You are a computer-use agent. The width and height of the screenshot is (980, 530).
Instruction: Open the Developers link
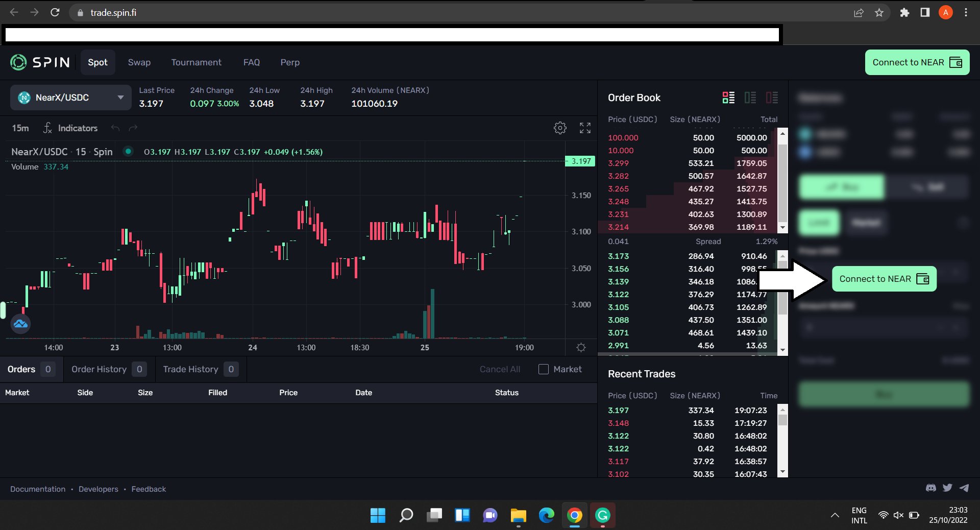point(99,489)
